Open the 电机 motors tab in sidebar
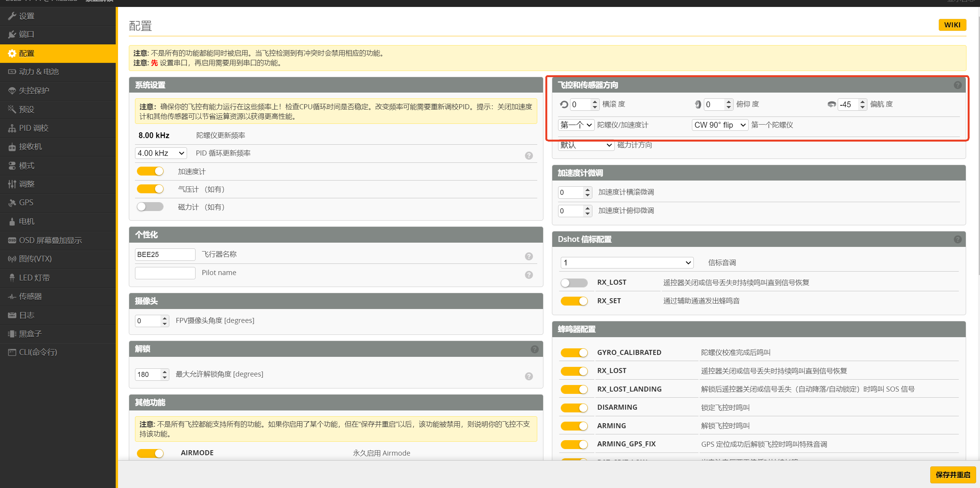Viewport: 980px width, 488px height. [27, 221]
